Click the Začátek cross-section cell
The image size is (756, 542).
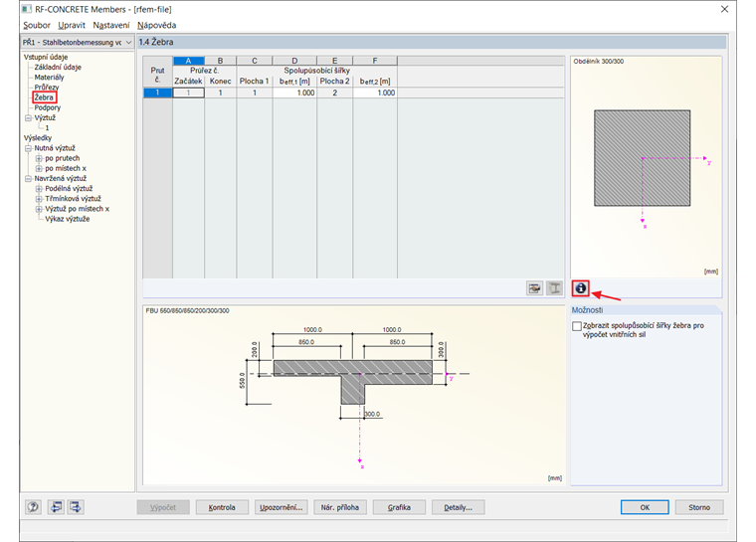[189, 92]
